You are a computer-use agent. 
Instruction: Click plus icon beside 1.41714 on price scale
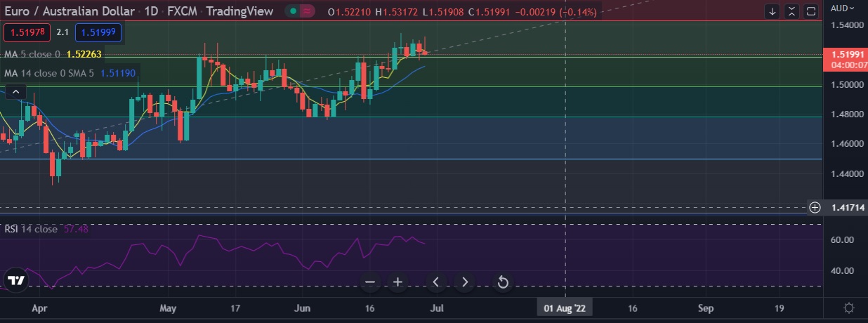point(815,207)
